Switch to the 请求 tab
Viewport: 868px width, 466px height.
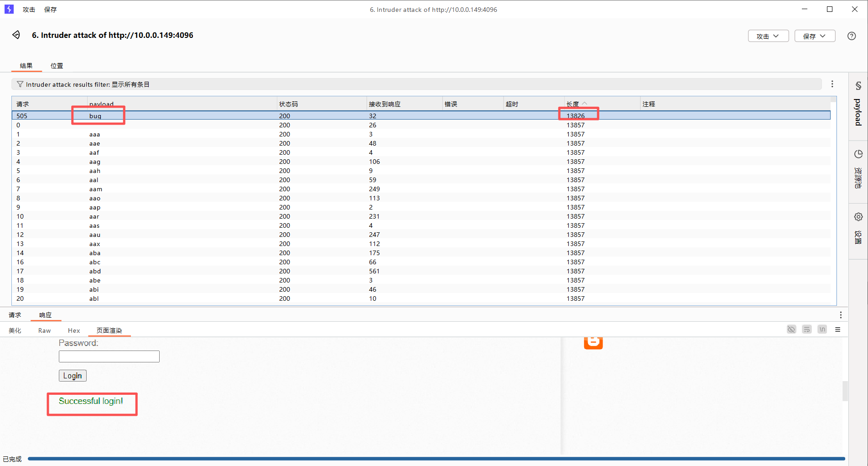(x=15, y=315)
